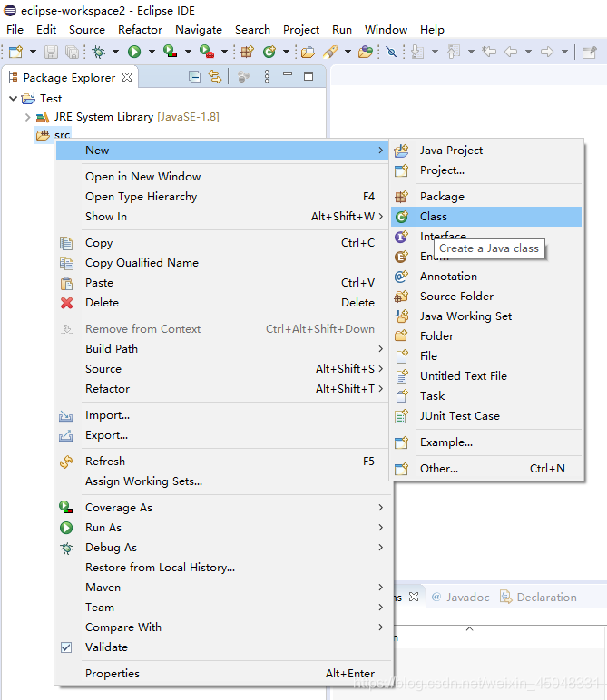Click the New Java Package toolbar icon

click(x=247, y=52)
